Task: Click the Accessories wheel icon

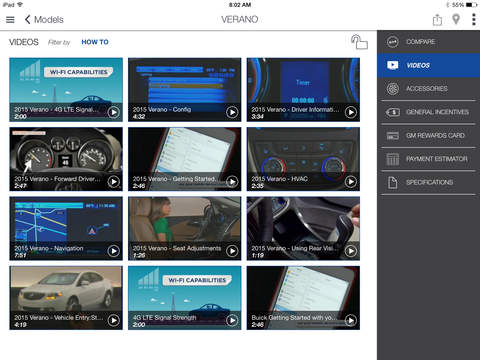Action: (x=393, y=89)
